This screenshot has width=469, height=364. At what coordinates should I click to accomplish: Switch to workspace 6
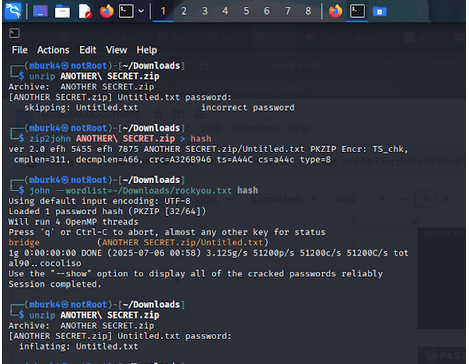pyautogui.click(x=267, y=11)
